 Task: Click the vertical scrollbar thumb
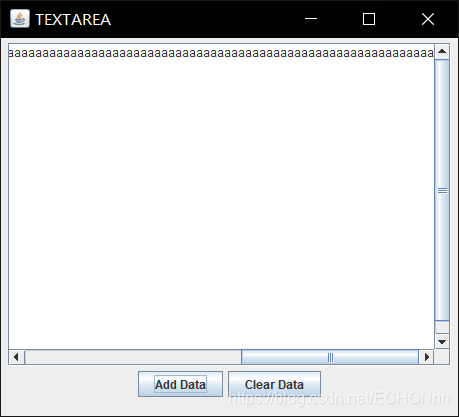coord(442,190)
